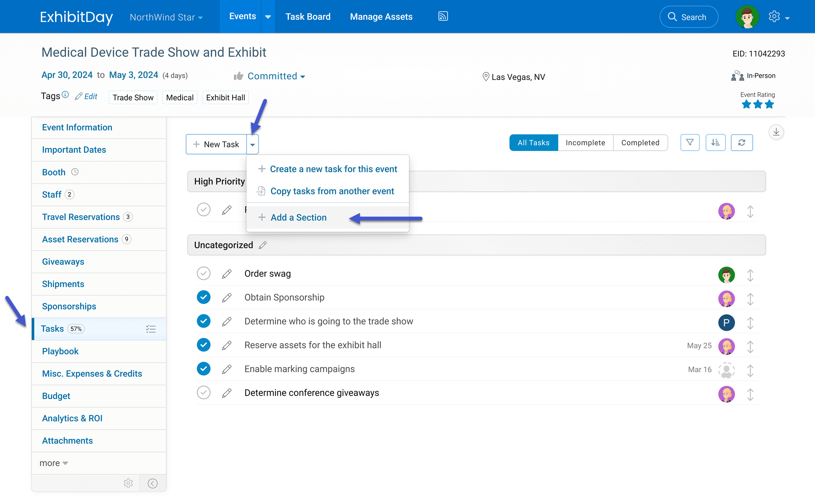Click the edit pencil icon for Reserve assets

[227, 344]
